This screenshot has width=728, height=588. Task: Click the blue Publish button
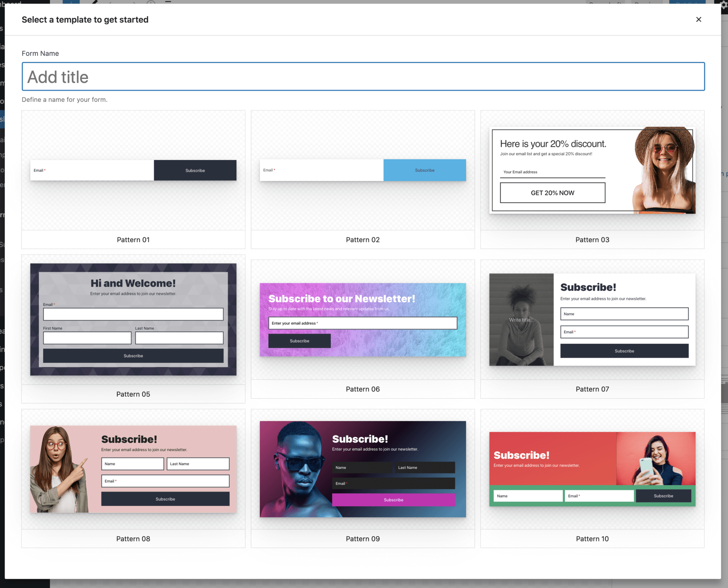(x=687, y=4)
